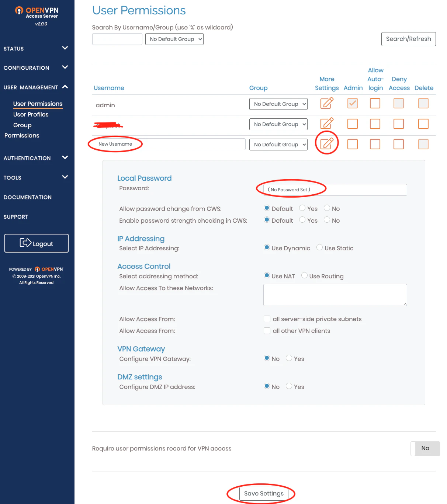Collapse the User Management chevron

pyautogui.click(x=65, y=87)
